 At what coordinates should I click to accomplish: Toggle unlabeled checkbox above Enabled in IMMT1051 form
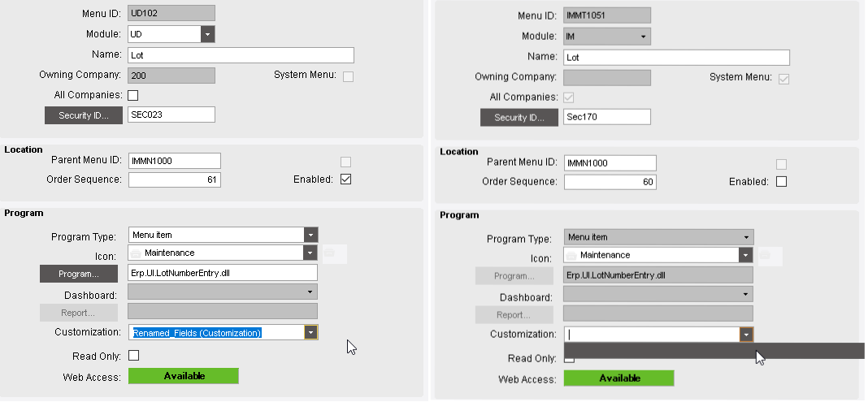[x=782, y=164]
